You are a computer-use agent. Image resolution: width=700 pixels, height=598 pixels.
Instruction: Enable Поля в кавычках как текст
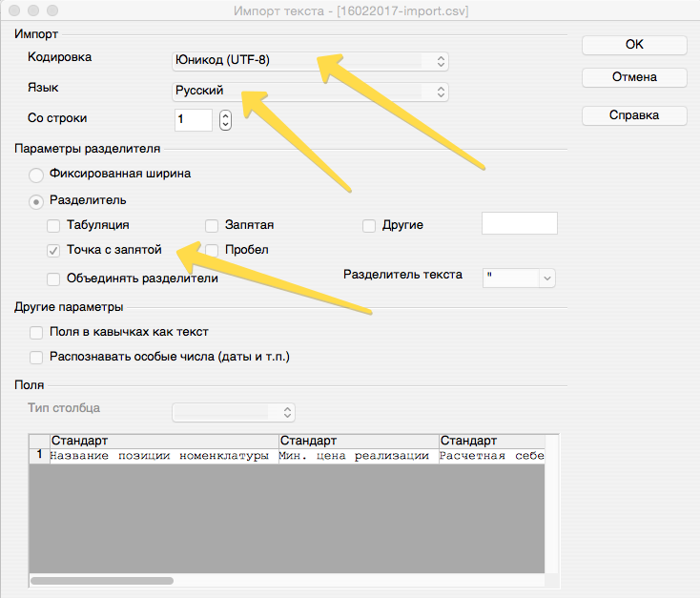pyautogui.click(x=36, y=333)
